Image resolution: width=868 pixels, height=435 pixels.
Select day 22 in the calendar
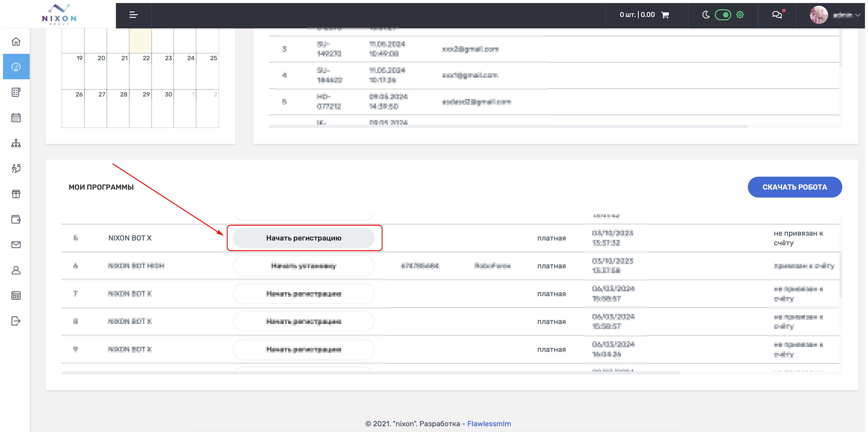click(140, 71)
